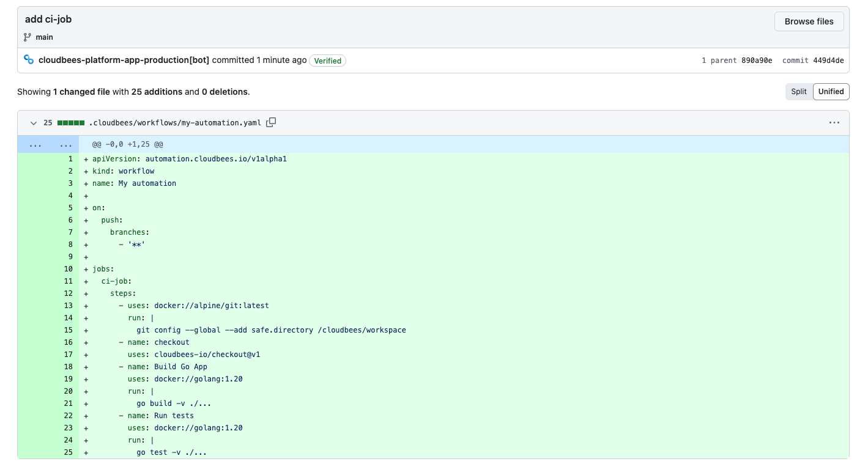Click the Browse files button
The image size is (868, 464).
pos(809,21)
